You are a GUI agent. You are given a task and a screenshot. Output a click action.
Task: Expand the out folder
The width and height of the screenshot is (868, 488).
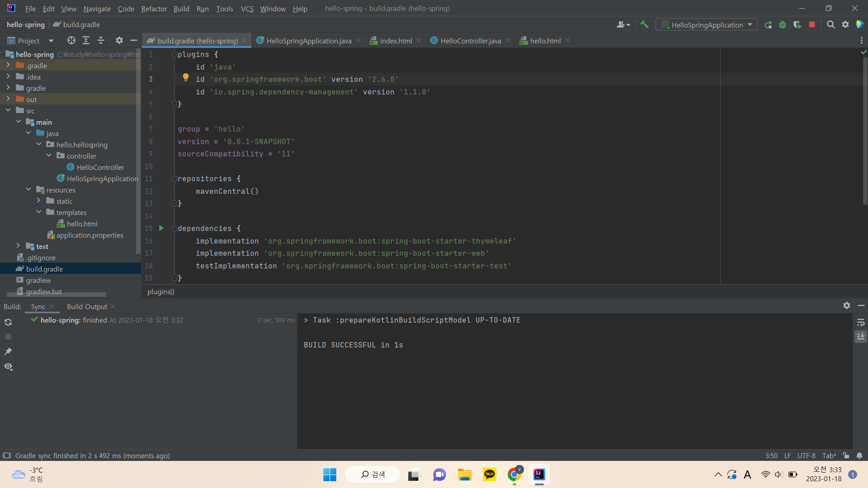click(x=8, y=99)
